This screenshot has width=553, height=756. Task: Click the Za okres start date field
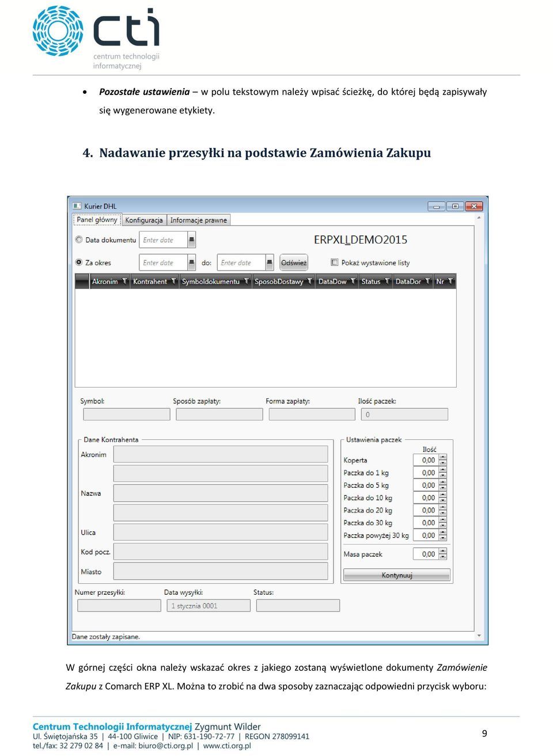point(164,263)
